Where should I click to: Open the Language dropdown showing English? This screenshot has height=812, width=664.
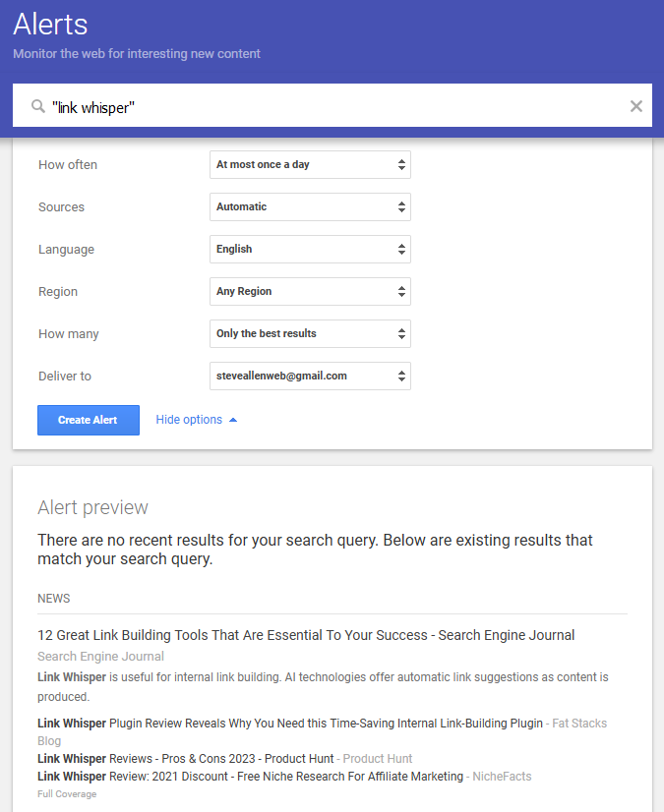pyautogui.click(x=310, y=250)
